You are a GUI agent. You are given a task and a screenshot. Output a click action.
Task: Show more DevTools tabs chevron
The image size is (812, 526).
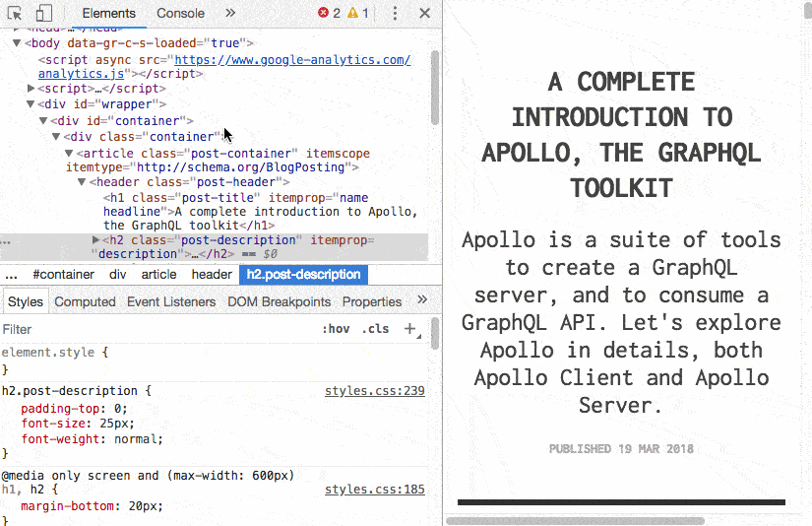pos(230,14)
